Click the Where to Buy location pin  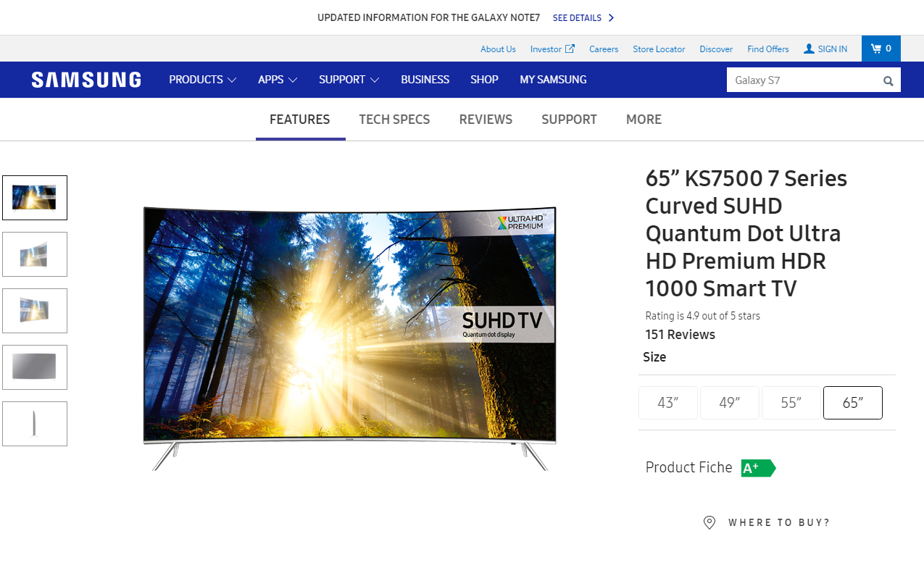tap(709, 522)
